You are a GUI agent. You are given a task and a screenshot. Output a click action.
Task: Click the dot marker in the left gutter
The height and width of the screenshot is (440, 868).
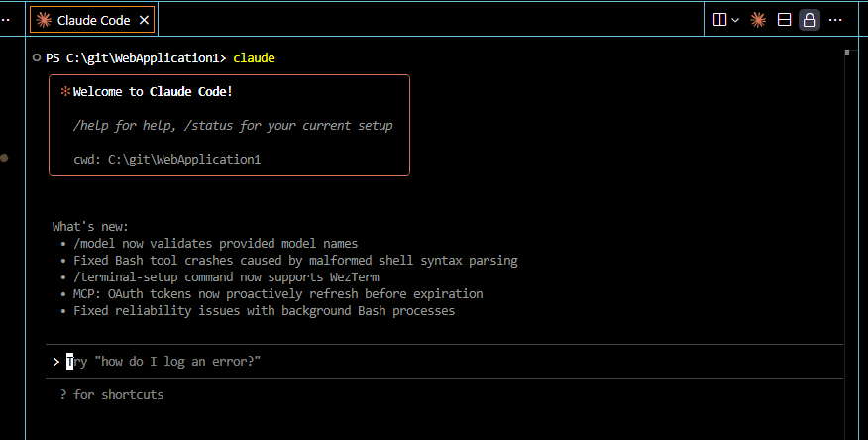coord(5,158)
